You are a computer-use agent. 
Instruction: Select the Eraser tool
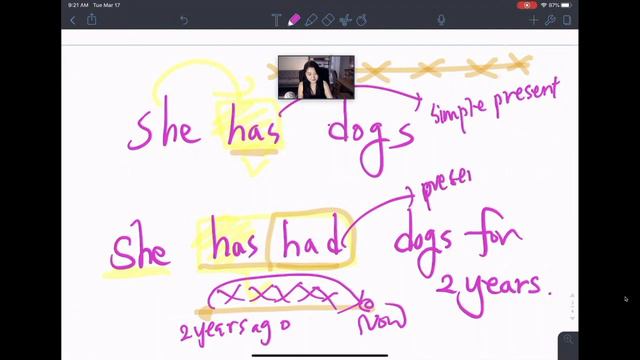328,20
